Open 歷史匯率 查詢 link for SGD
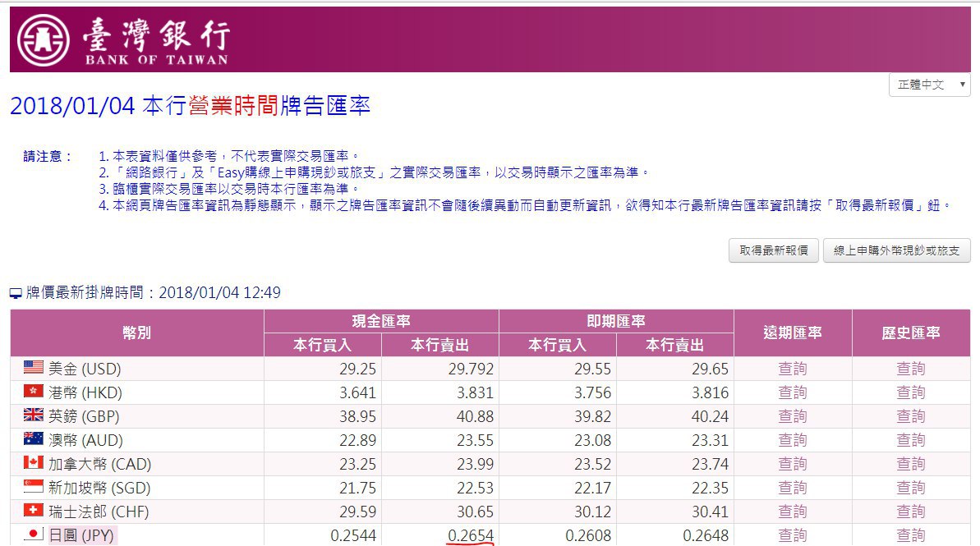The image size is (980, 546). (x=911, y=487)
